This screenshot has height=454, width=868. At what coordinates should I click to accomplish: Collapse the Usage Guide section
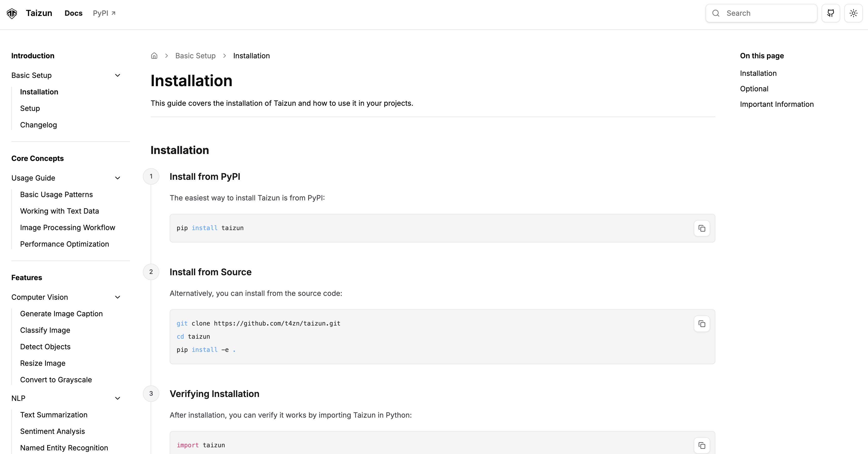[x=118, y=178]
